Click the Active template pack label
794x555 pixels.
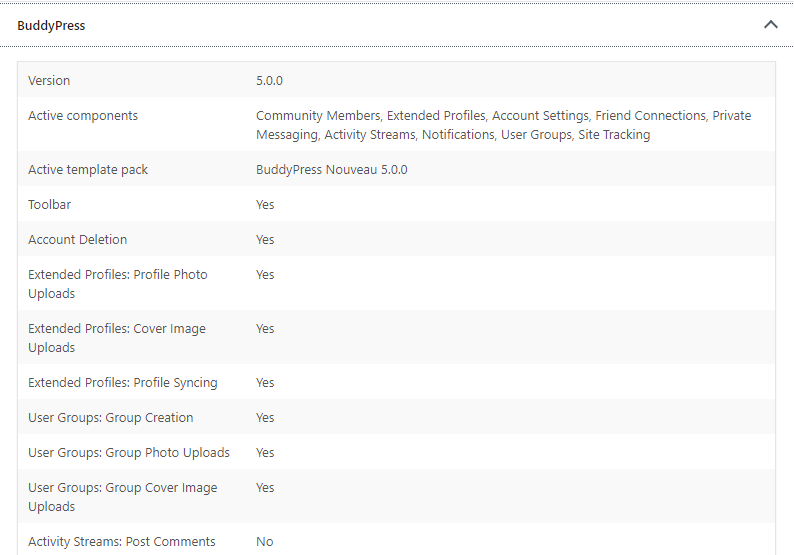pyautogui.click(x=88, y=170)
